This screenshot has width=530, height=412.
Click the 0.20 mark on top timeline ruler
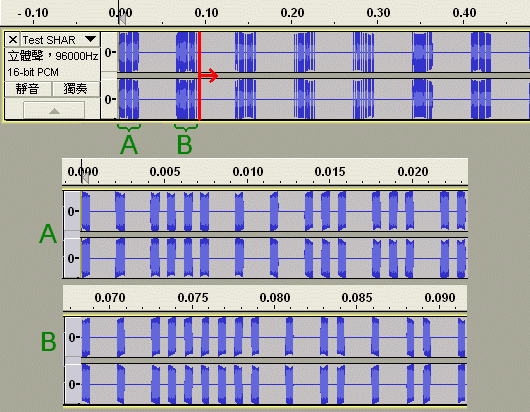pos(292,13)
